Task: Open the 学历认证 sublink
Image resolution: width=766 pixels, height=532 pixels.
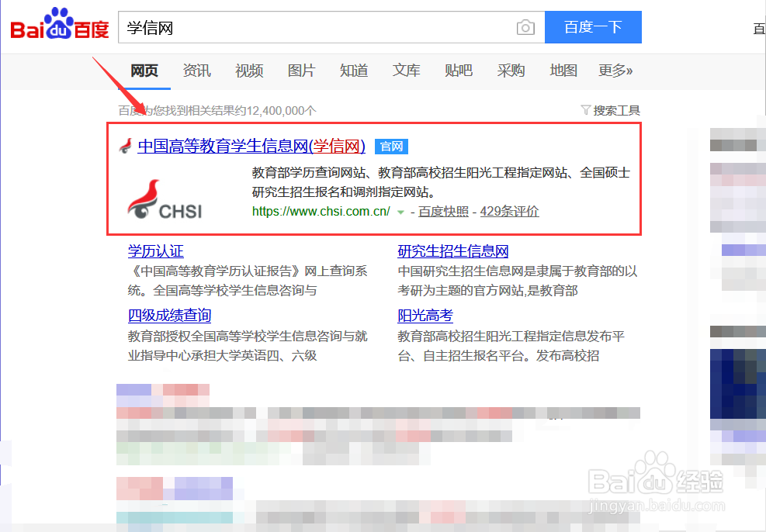Action: coord(156,251)
